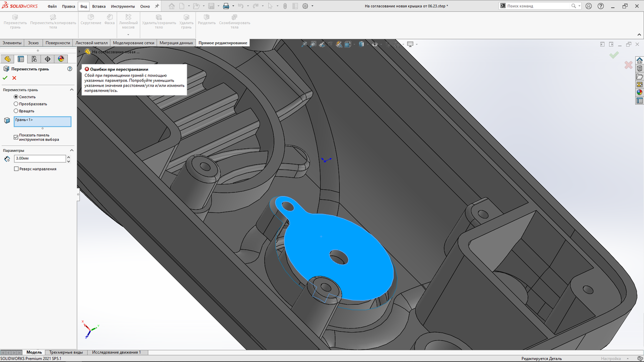Image resolution: width=644 pixels, height=362 pixels.
Task: Cancel with confirmation corner red X
Action: pyautogui.click(x=628, y=65)
